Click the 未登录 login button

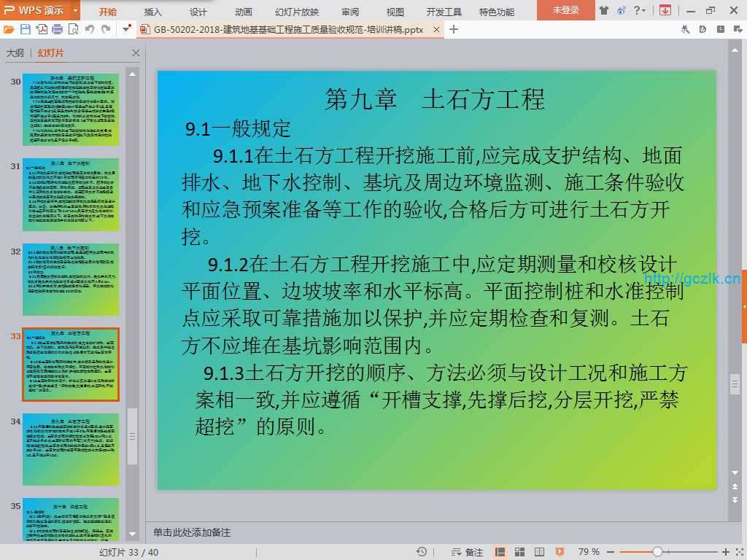click(565, 10)
